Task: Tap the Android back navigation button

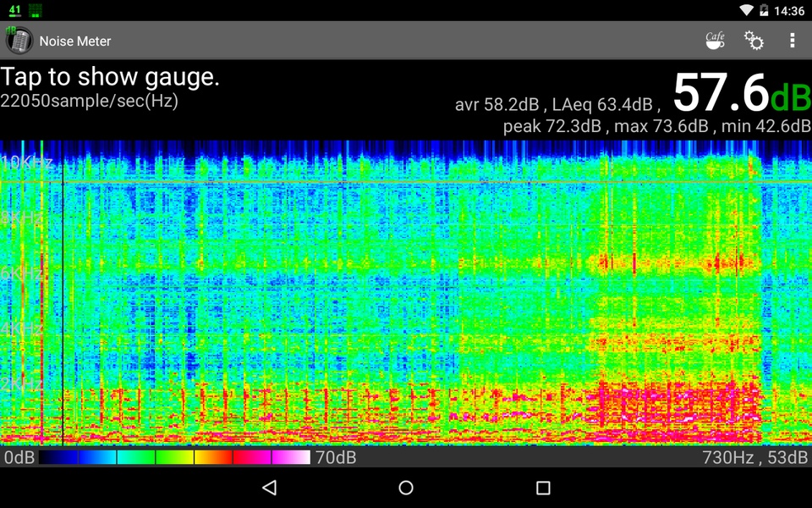Action: [269, 488]
